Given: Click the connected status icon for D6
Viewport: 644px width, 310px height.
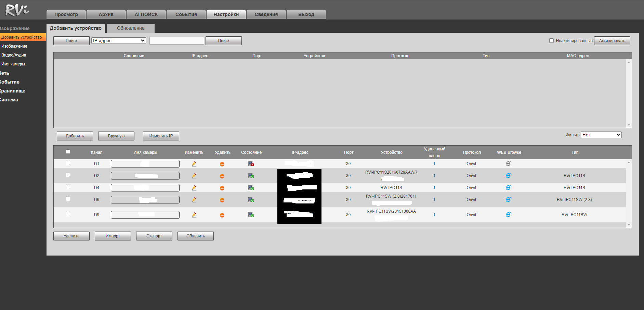Looking at the screenshot, I should [x=251, y=200].
